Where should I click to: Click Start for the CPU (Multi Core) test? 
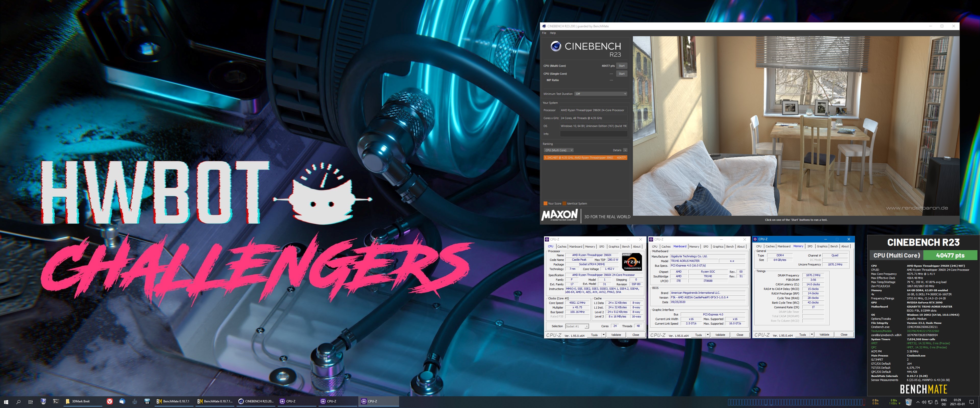click(621, 66)
